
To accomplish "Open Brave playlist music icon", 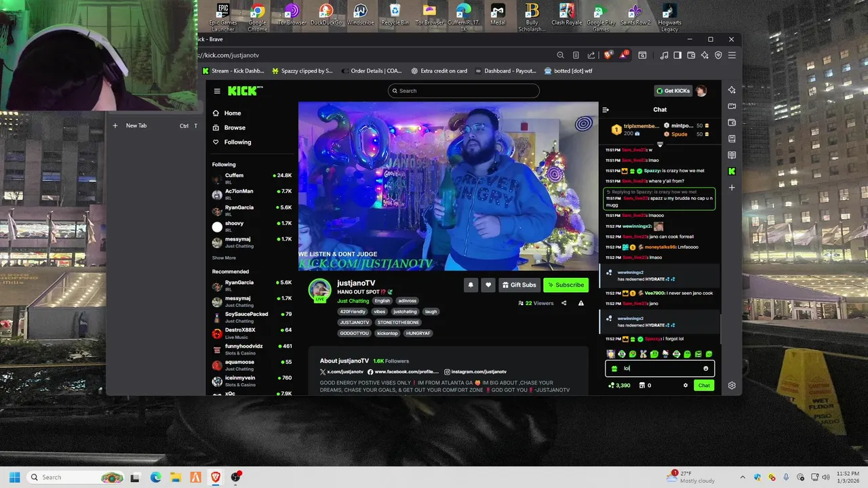I will tap(665, 56).
